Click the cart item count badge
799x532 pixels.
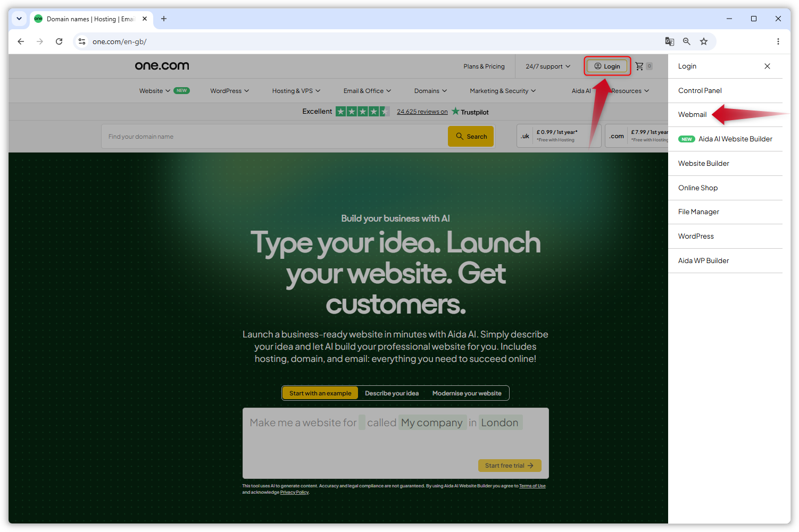point(649,66)
